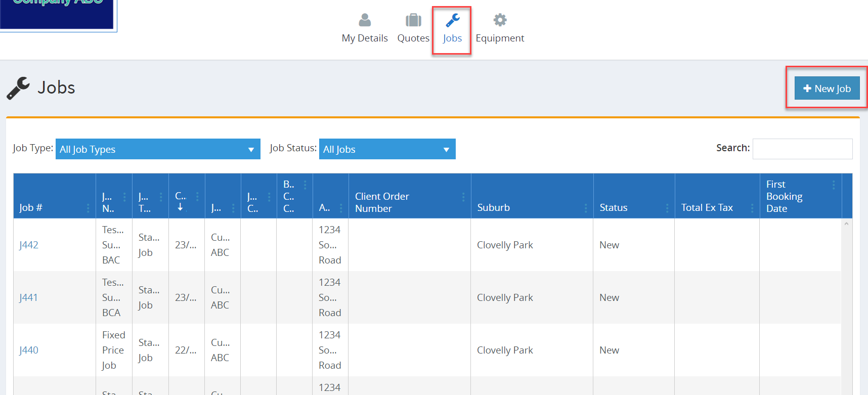Click the Company ABC logo
The image size is (868, 395).
57,13
